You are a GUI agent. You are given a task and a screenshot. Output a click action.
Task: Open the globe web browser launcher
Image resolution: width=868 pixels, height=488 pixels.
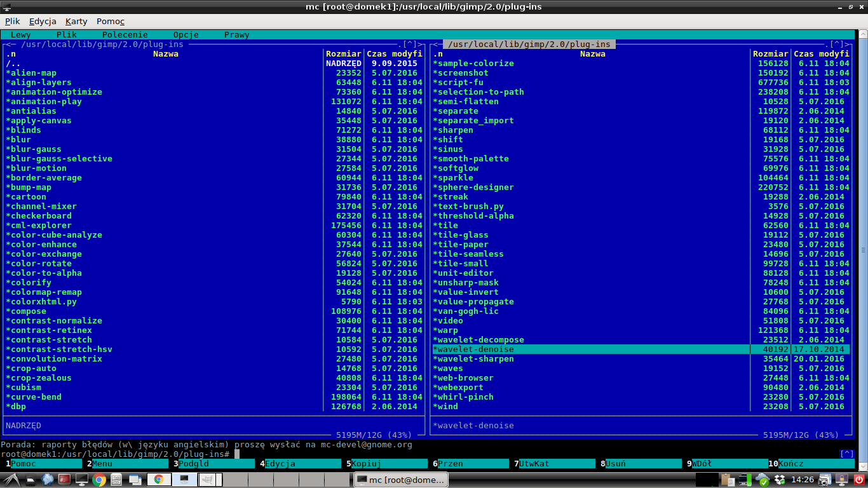[x=47, y=480]
